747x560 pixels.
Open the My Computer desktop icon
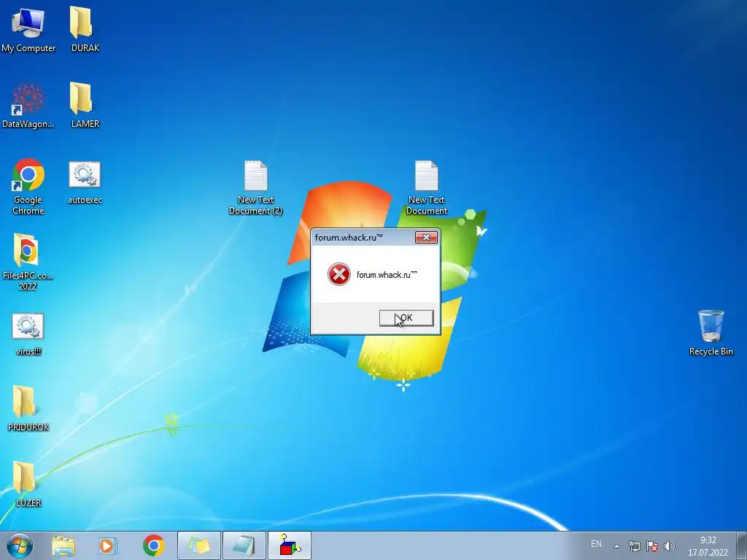click(28, 29)
